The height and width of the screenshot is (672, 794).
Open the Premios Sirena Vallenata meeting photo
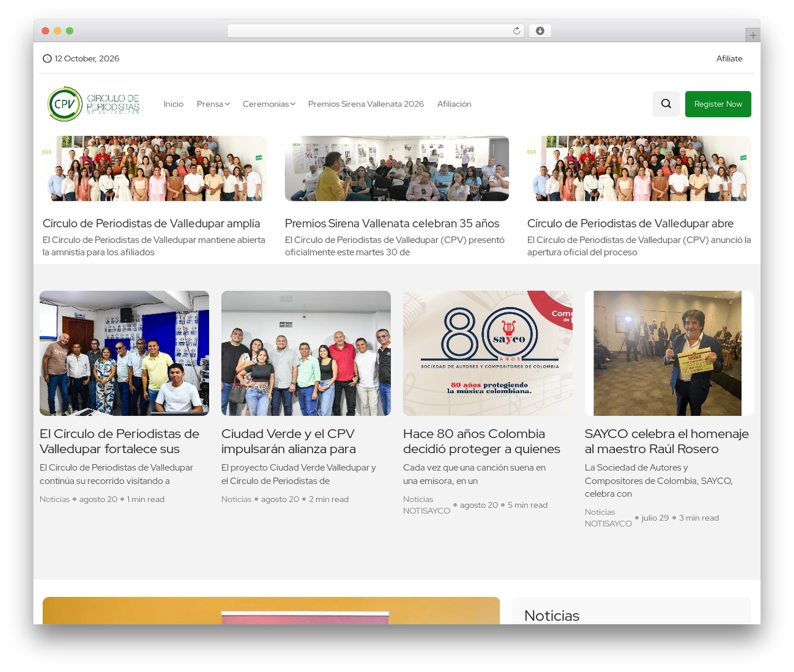click(397, 169)
